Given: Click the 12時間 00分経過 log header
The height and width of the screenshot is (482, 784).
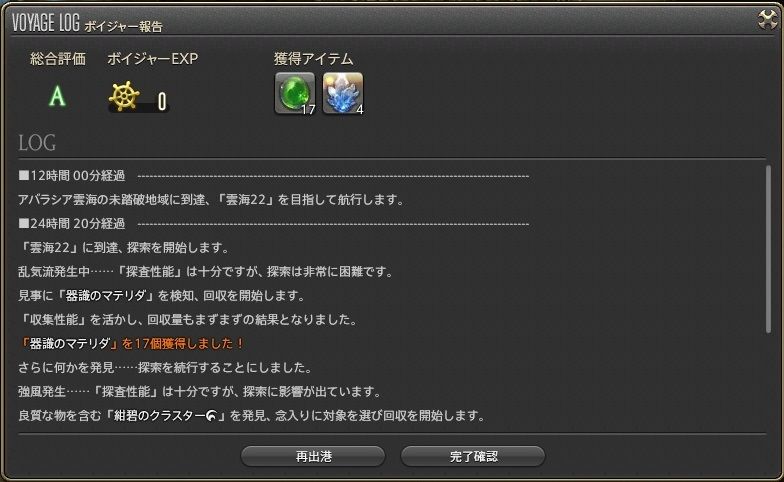Looking at the screenshot, I should point(72,176).
